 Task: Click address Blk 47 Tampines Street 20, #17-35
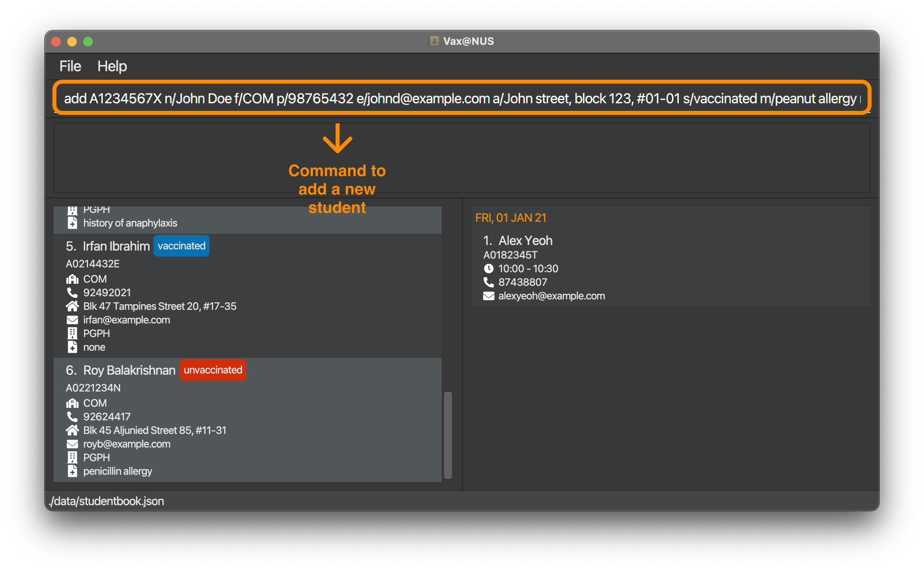tap(160, 306)
